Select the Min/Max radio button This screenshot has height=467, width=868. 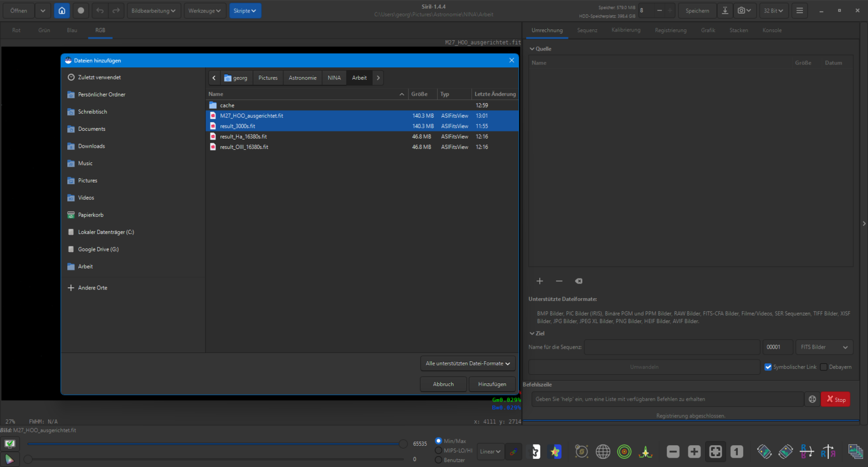coord(439,441)
